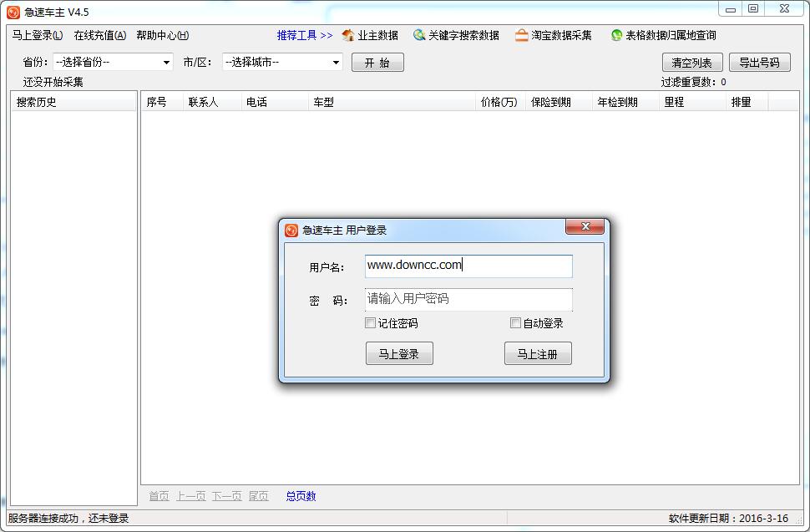Image resolution: width=810 pixels, height=532 pixels.
Task: Click the 表格数据归属地查询 green icon
Action: pyautogui.click(x=616, y=35)
